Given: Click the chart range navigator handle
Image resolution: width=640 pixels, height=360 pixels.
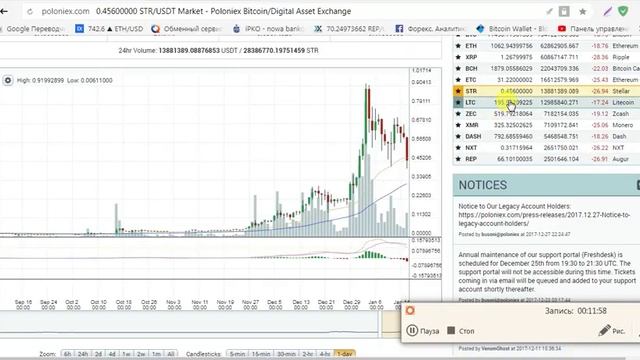Looking at the screenshot, I should coord(380,324).
